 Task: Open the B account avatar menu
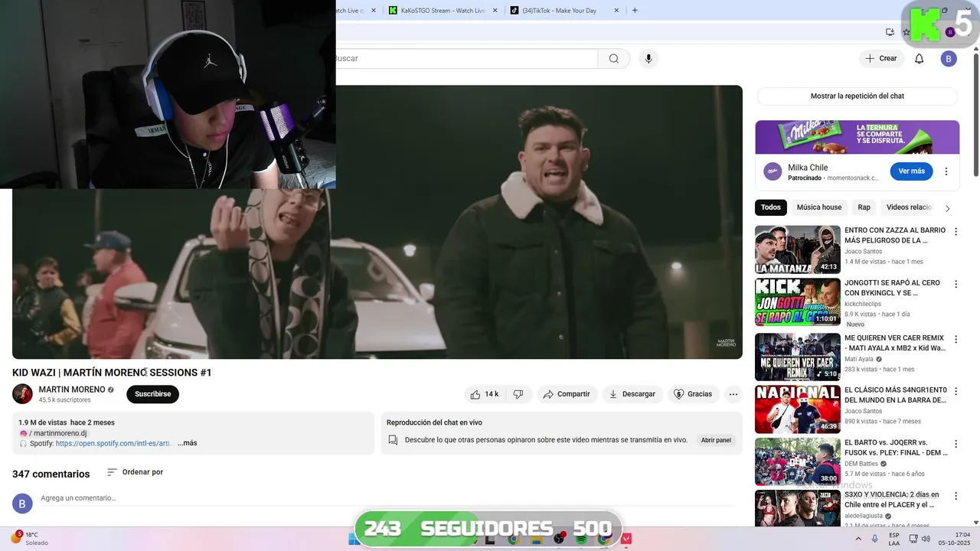(x=949, y=59)
